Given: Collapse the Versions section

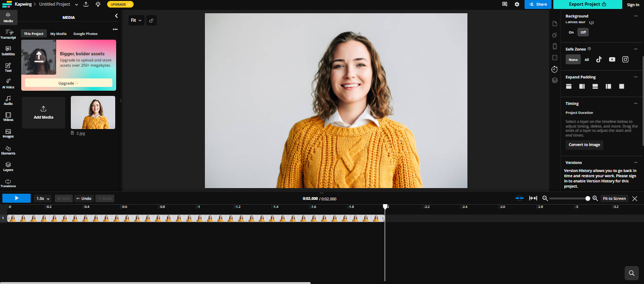Looking at the screenshot, I should [636, 163].
